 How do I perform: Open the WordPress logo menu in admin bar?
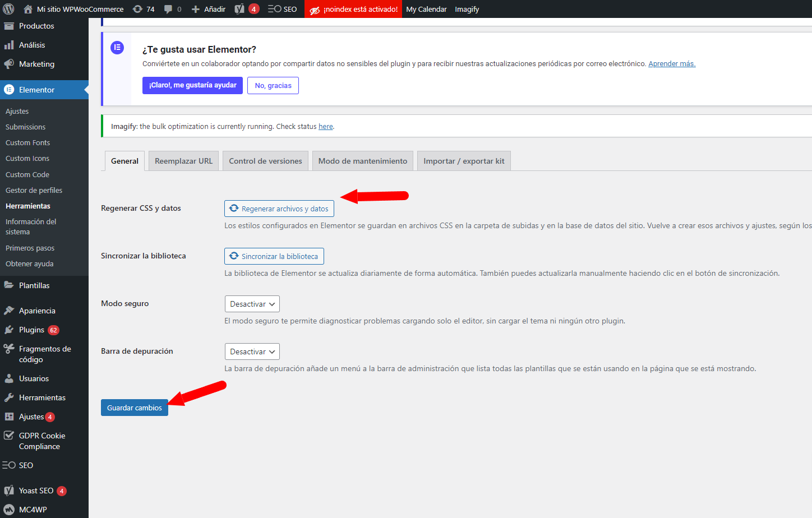(x=8, y=9)
